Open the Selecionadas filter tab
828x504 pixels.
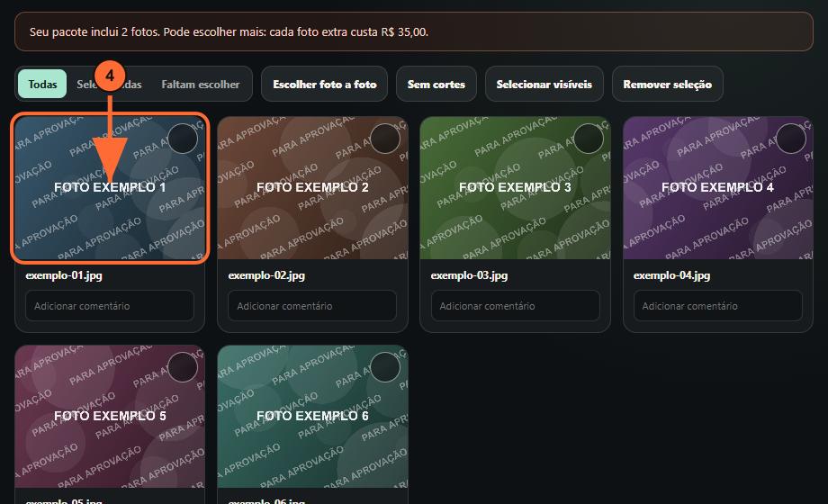click(109, 84)
